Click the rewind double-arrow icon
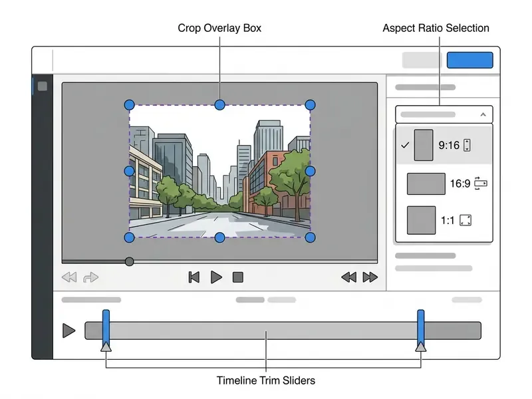The width and height of the screenshot is (532, 399). pyautogui.click(x=348, y=277)
